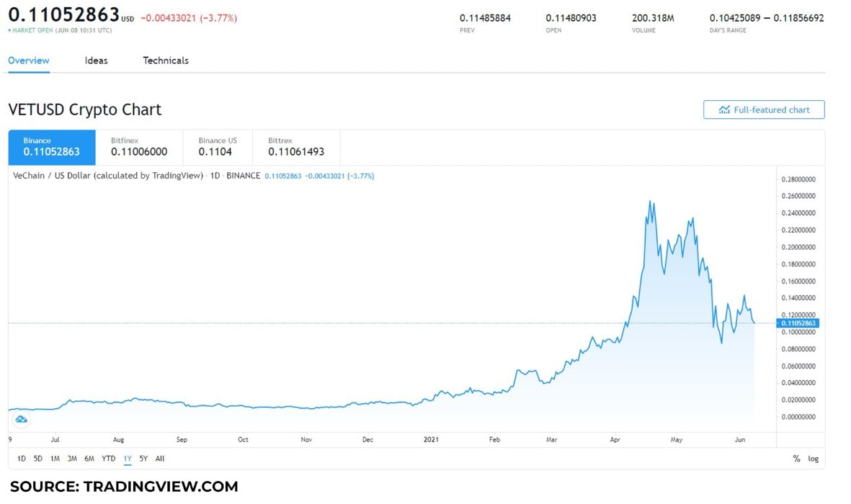
Task: Switch to the Technicals tab
Action: point(165,60)
